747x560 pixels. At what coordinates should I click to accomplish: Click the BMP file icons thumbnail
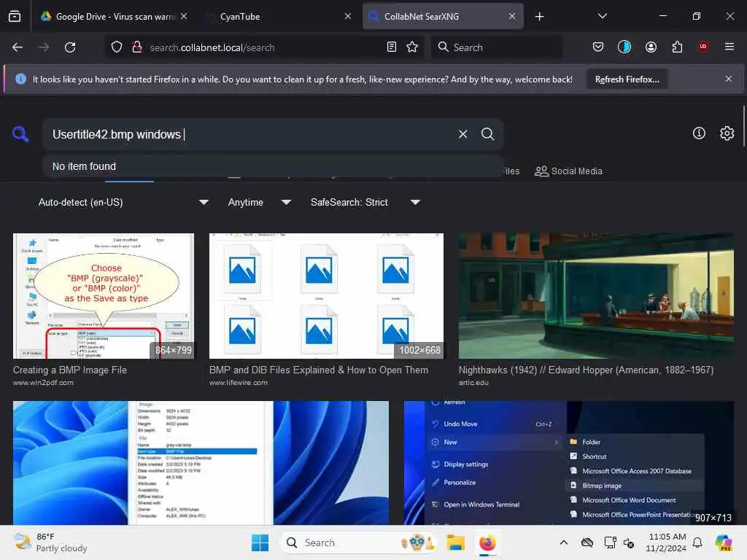(326, 296)
